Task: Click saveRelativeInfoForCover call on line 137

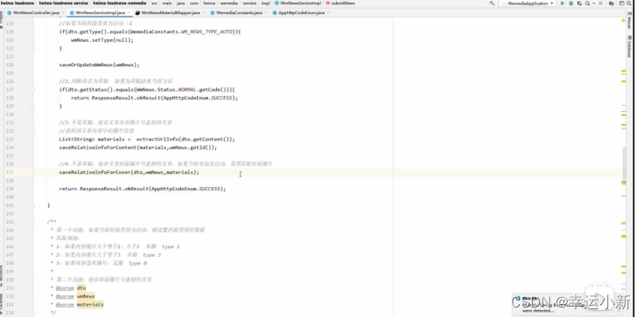Action: coord(94,172)
